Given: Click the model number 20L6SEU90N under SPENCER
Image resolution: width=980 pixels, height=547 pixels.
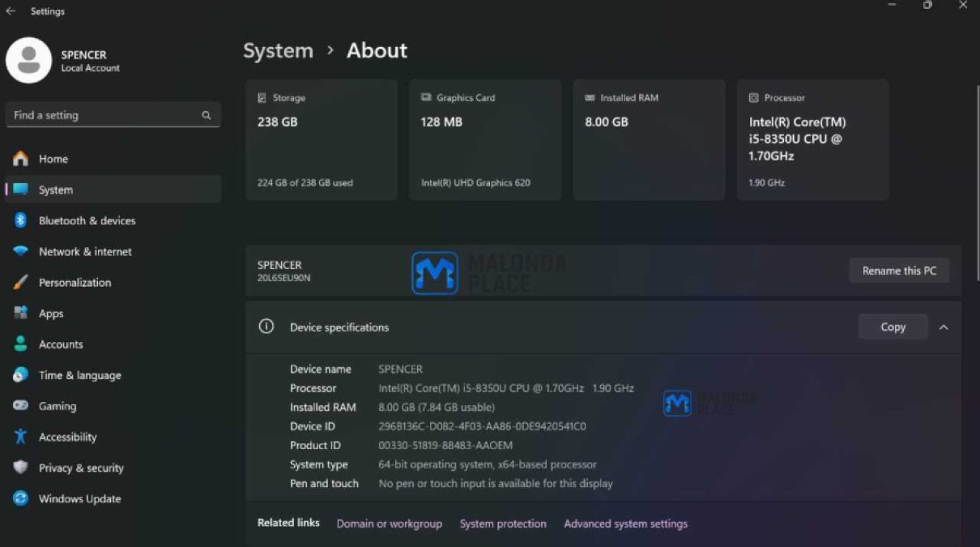Looking at the screenshot, I should pos(283,278).
